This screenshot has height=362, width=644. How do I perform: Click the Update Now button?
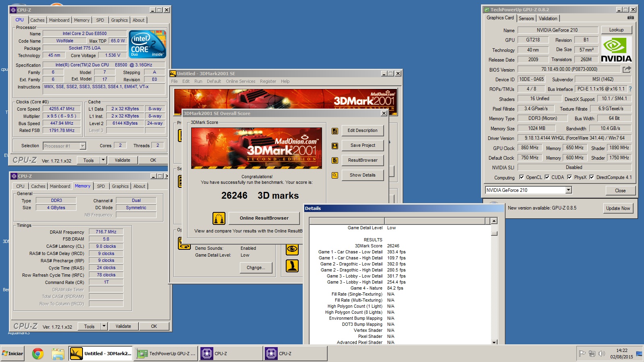(x=618, y=208)
